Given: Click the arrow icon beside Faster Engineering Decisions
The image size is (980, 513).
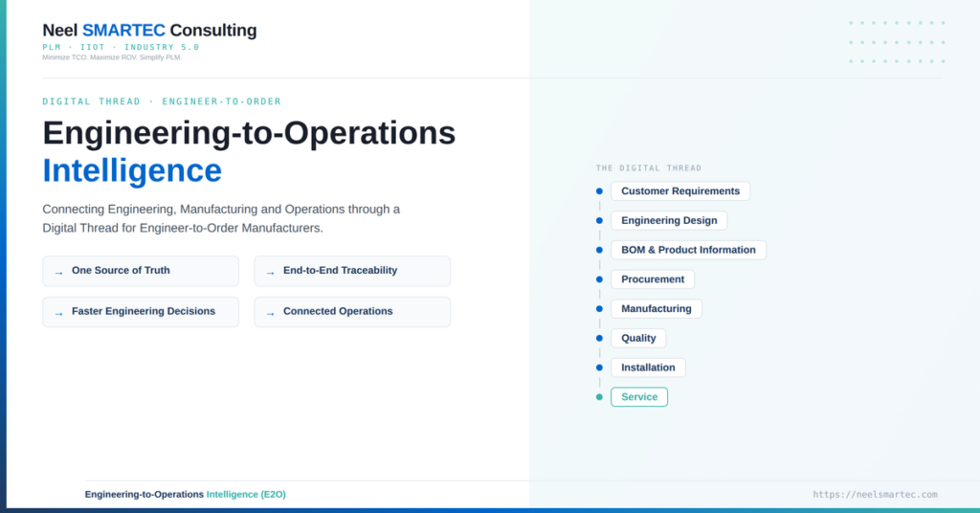Looking at the screenshot, I should 58,314.
